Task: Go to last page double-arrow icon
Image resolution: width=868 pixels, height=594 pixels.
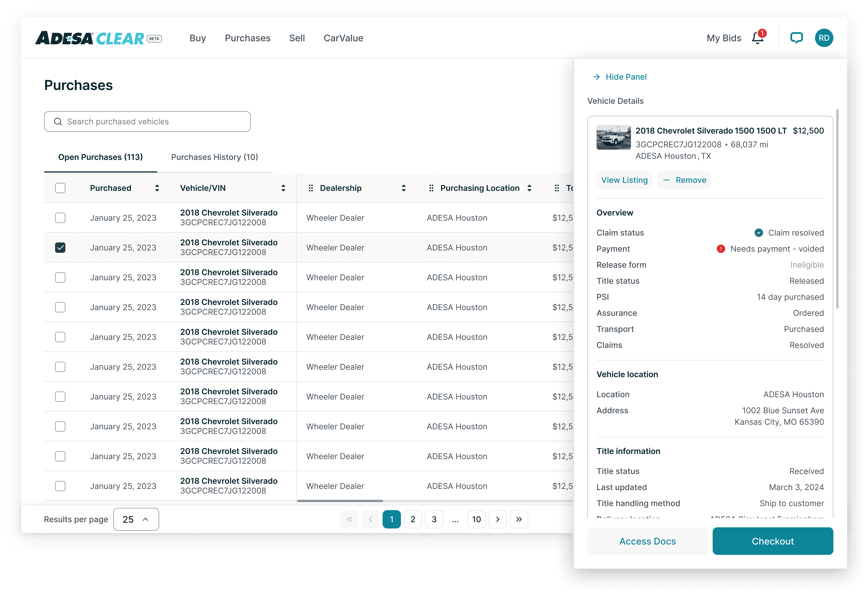Action: [519, 519]
